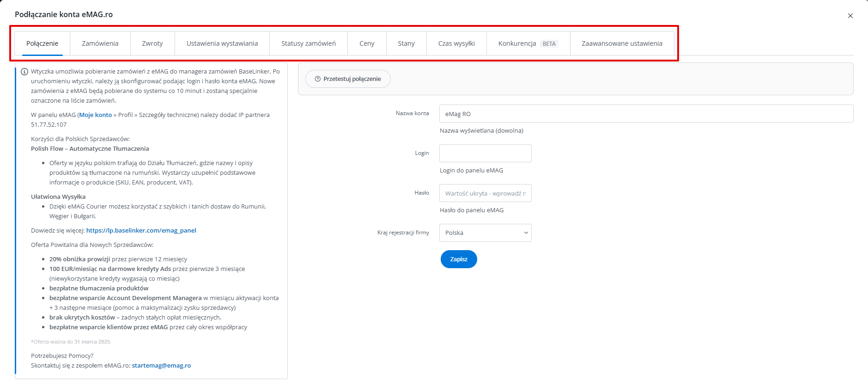
Task: Switch to the Stany tab
Action: 406,43
